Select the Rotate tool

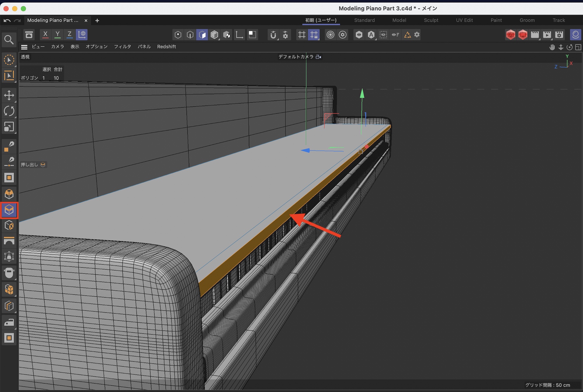point(9,111)
